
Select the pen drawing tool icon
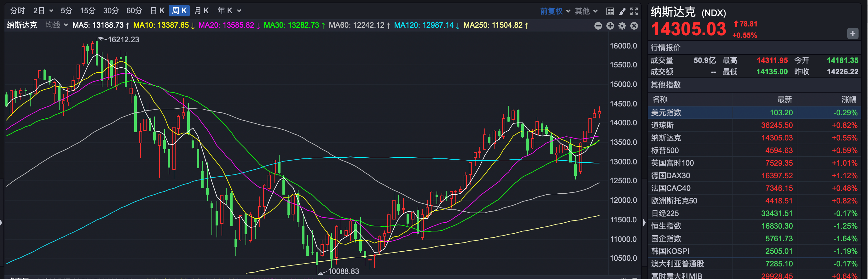622,11
